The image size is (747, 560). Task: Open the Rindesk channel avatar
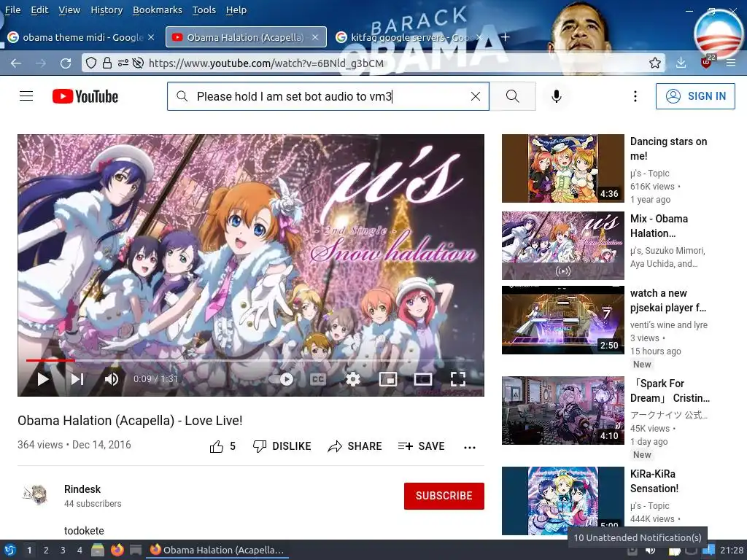point(35,495)
